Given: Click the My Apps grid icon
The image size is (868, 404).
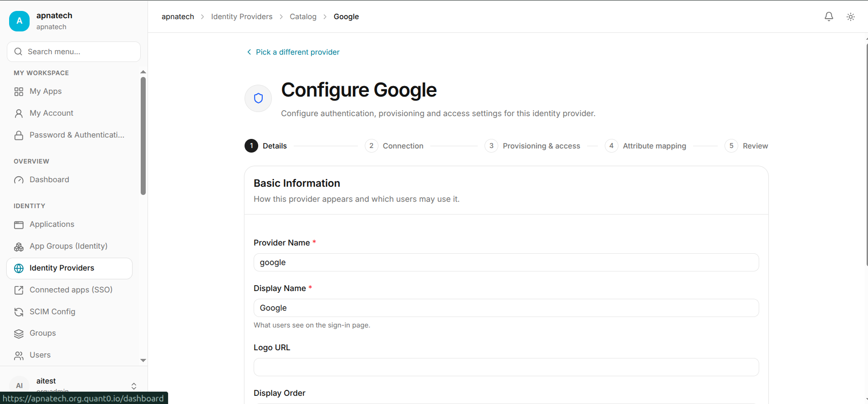Looking at the screenshot, I should pos(19,92).
